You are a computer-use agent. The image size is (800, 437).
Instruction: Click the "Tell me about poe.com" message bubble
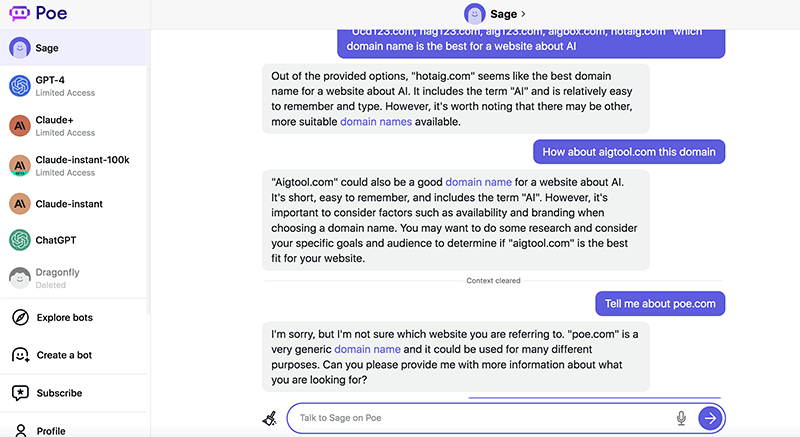click(x=660, y=304)
